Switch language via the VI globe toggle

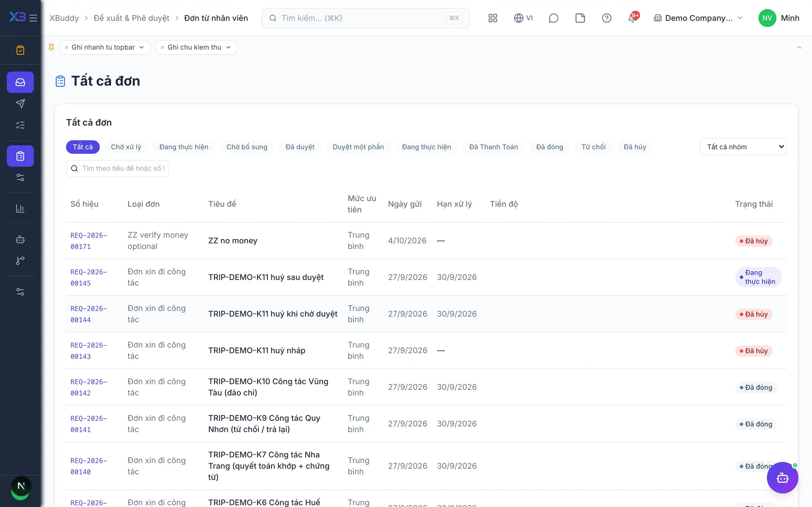click(x=523, y=18)
